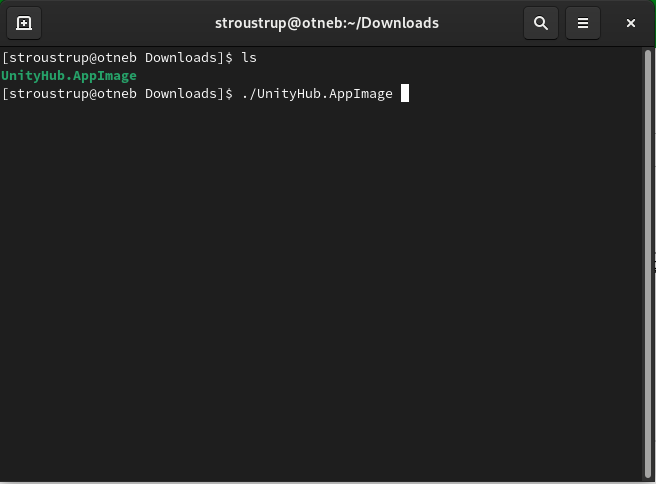This screenshot has height=484, width=656.
Task: Click the white block cursor
Action: pyautogui.click(x=405, y=93)
